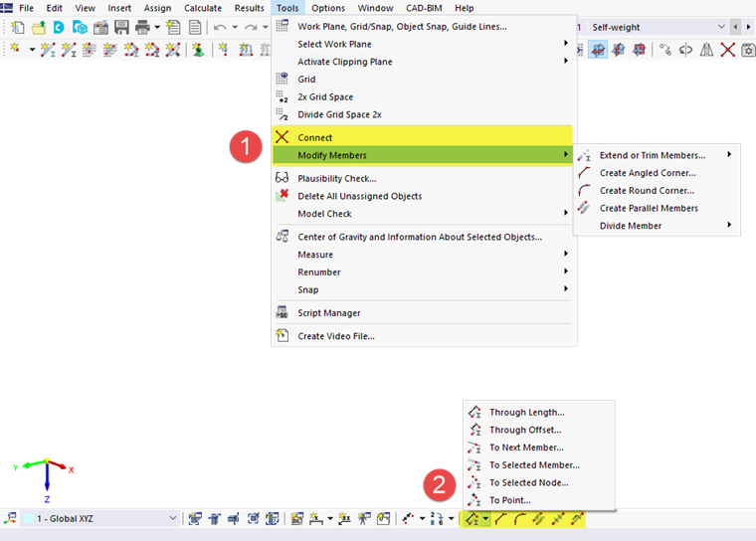This screenshot has width=756, height=541.
Task: Open the Insert menu
Action: click(119, 8)
